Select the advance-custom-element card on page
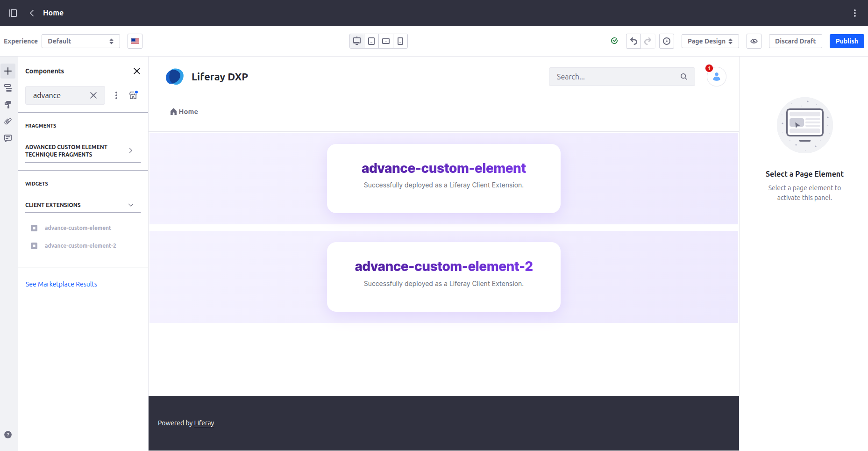 click(443, 179)
